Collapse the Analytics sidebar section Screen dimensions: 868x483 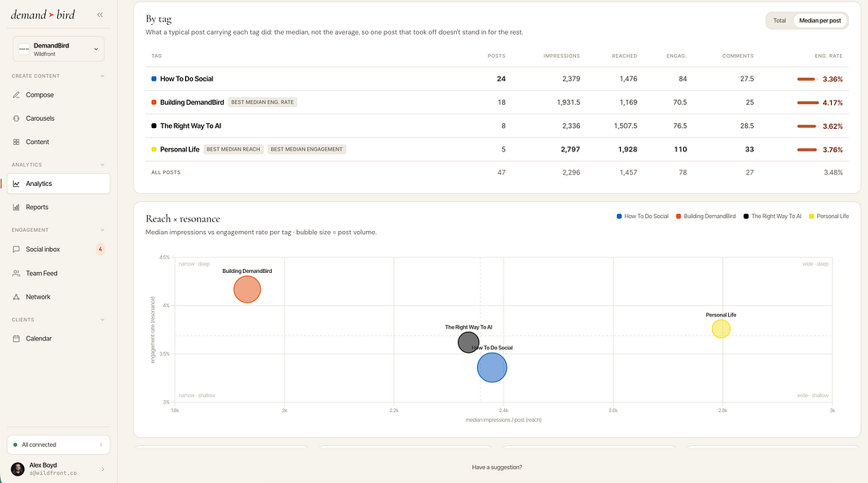(102, 164)
